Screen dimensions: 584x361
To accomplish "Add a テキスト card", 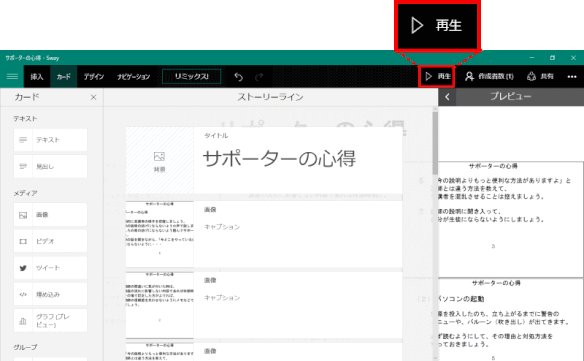I will pyautogui.click(x=50, y=140).
